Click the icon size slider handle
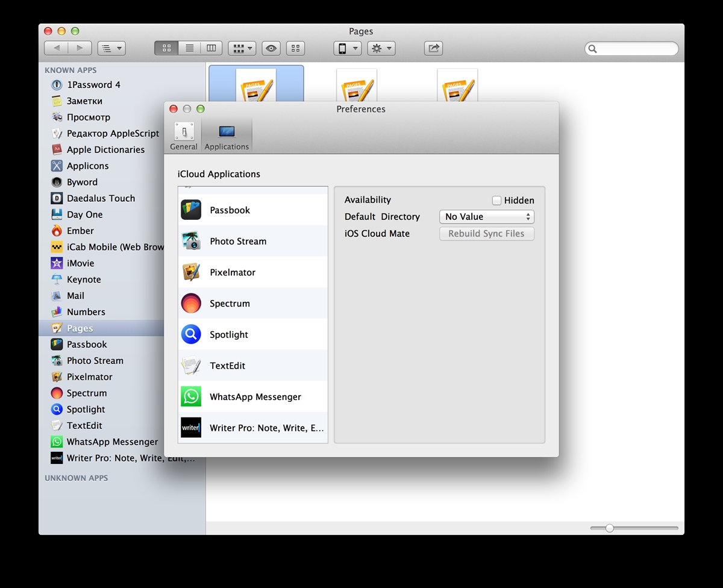Image resolution: width=723 pixels, height=588 pixels. [x=610, y=528]
